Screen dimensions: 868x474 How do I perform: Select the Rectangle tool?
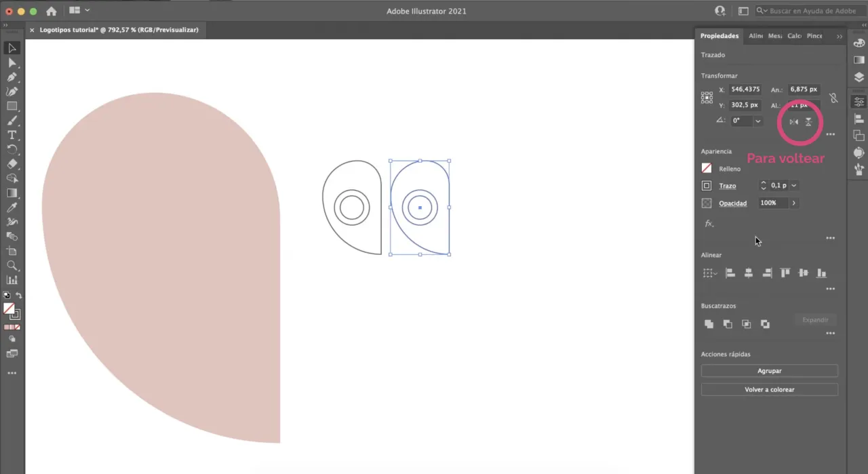[12, 106]
